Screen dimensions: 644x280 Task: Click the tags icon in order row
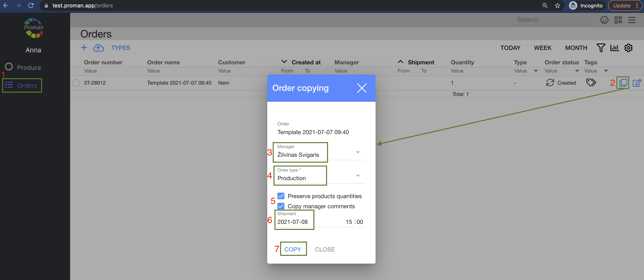pos(591,82)
